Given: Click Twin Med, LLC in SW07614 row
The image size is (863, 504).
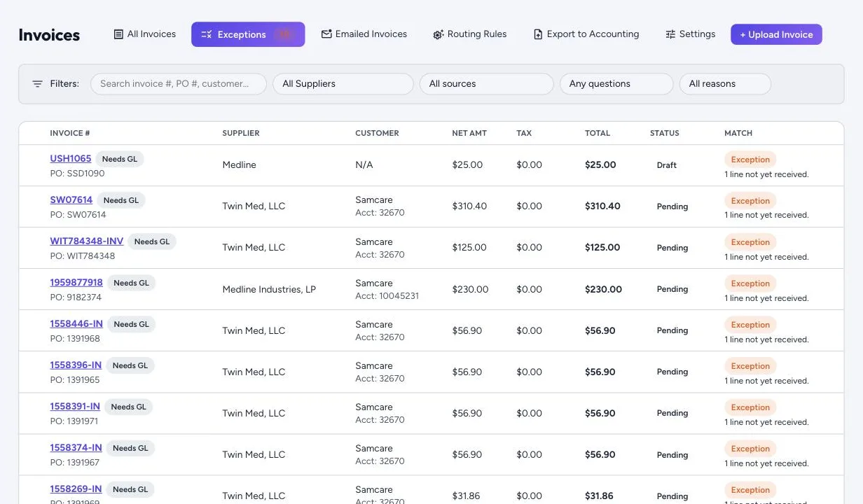Looking at the screenshot, I should (254, 206).
